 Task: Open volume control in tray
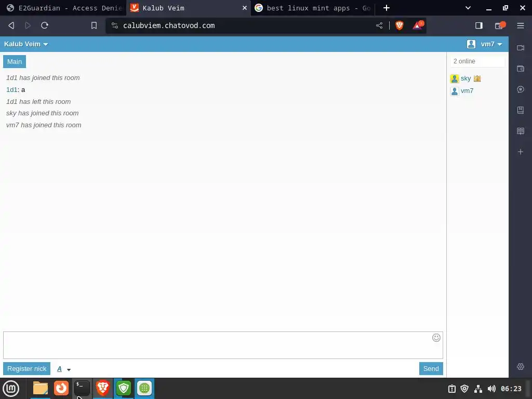coord(491,389)
